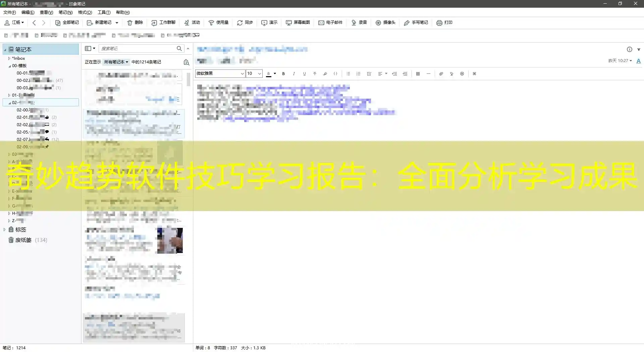644x352 pixels.
Task: Expand the *Inbox notebook stack
Action: tap(9, 58)
